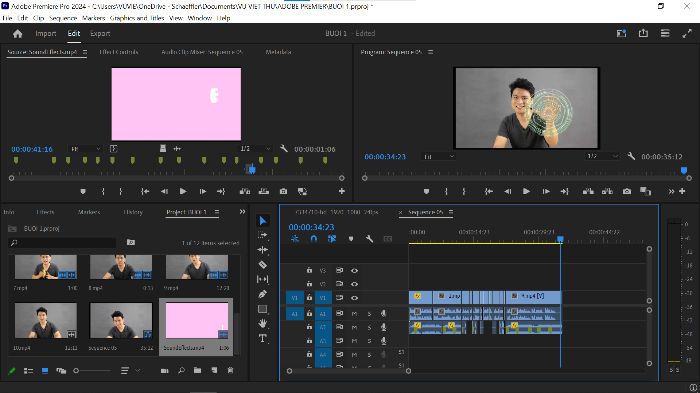Add marker in the timeline panel

point(351,239)
